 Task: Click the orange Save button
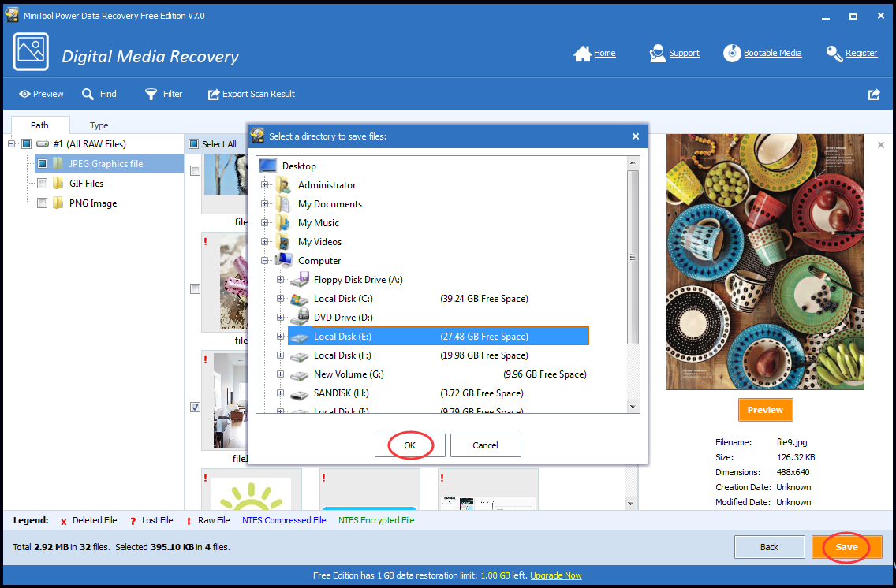(847, 547)
